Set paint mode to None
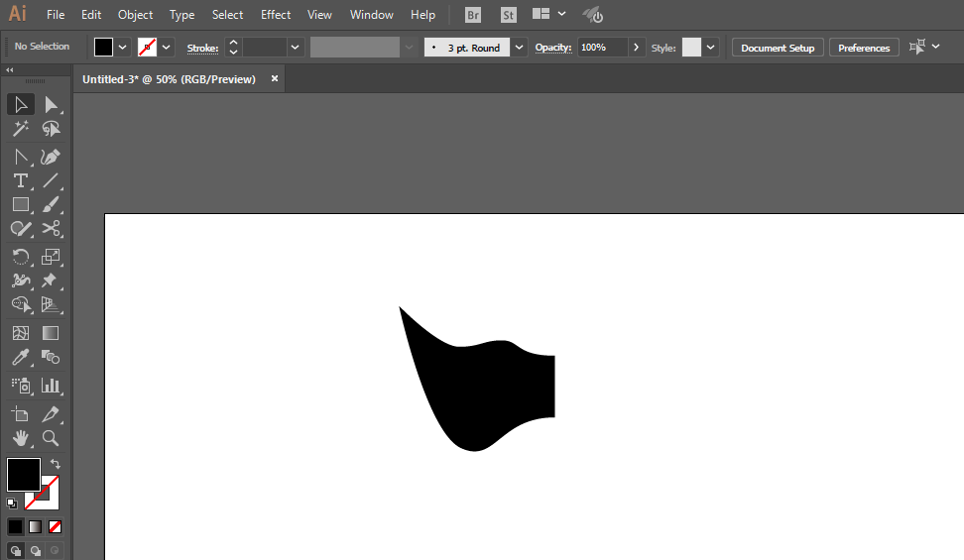The height and width of the screenshot is (560, 964). [56, 526]
